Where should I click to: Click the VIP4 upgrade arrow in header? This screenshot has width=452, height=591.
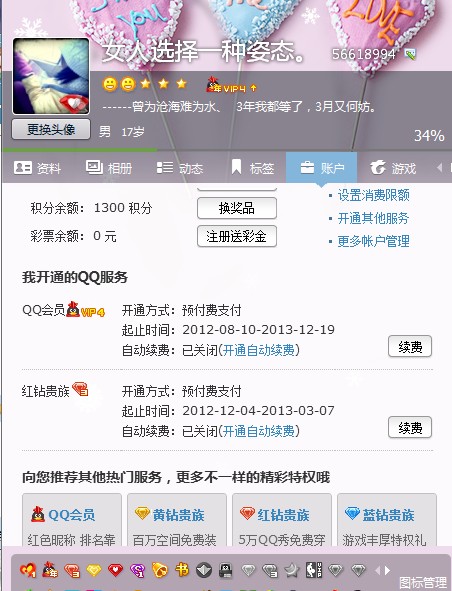click(x=253, y=88)
